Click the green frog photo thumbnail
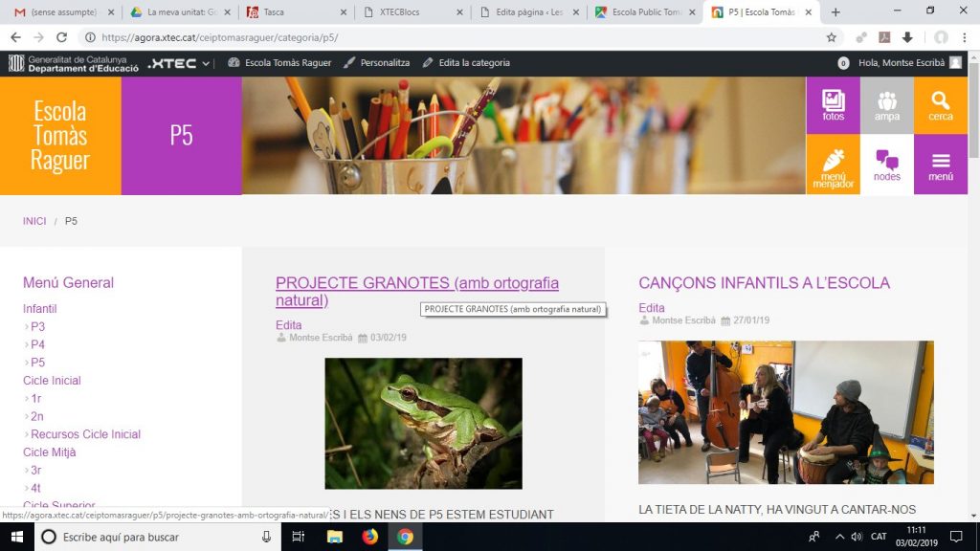The width and height of the screenshot is (980, 551). pyautogui.click(x=423, y=423)
